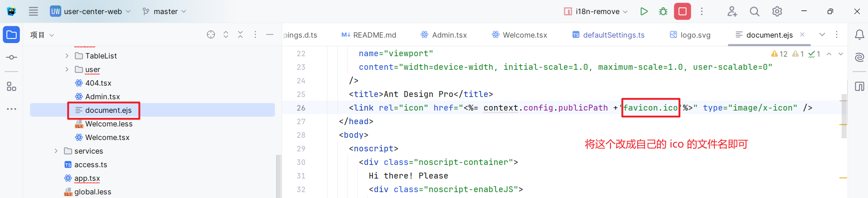Screen dimensions: 868x198
Task: Open Search Everywhere magnifier
Action: [x=754, y=11]
